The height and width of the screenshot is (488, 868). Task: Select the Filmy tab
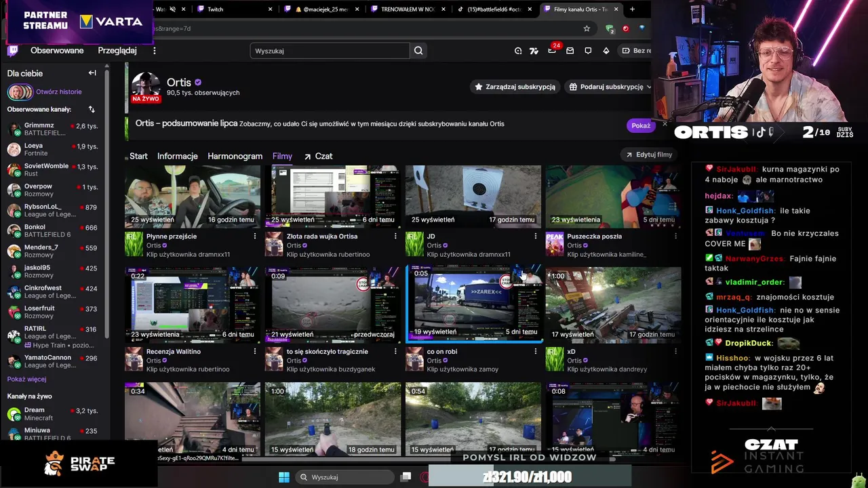coord(282,156)
